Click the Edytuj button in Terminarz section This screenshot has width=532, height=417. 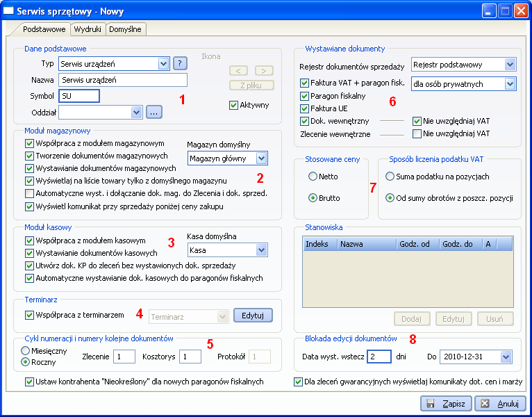253,316
